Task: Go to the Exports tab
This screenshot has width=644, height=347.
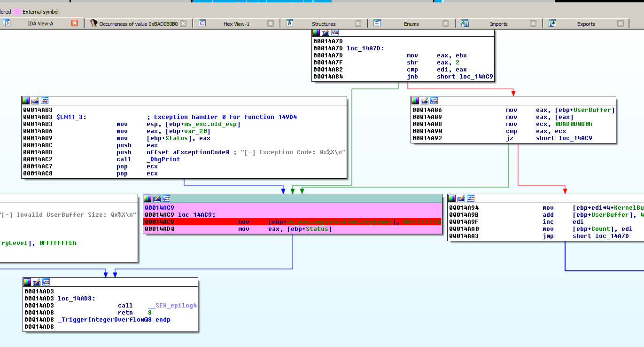Action: (586, 24)
